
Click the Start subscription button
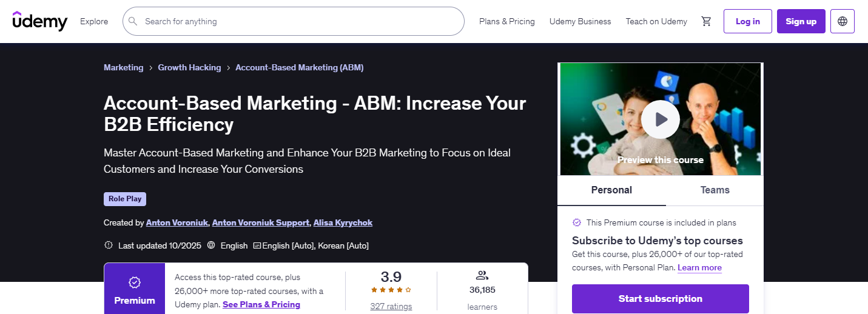661,299
